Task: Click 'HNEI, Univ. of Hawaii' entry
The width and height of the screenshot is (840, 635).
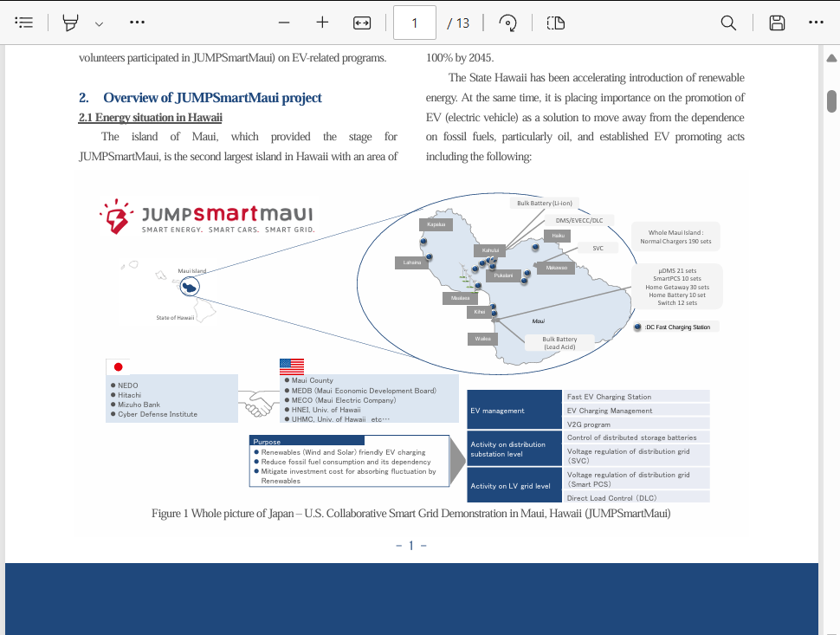Action: click(x=326, y=410)
